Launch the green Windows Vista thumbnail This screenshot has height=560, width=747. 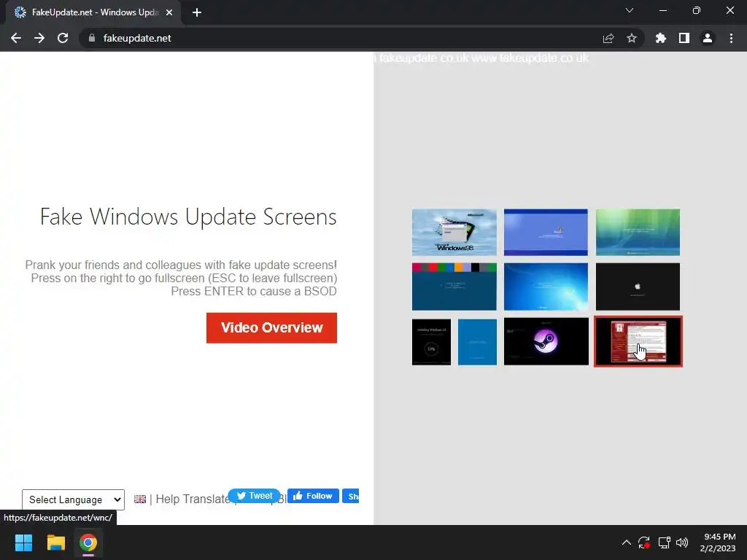click(x=638, y=233)
